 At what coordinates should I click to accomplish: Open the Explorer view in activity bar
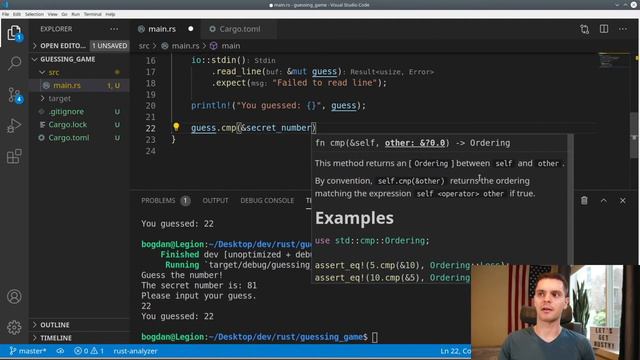click(14, 33)
